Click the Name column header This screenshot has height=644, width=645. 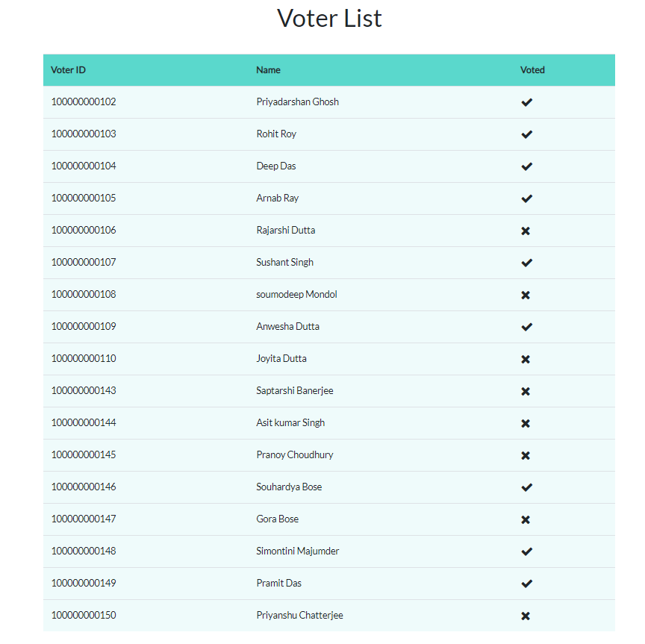pyautogui.click(x=268, y=70)
